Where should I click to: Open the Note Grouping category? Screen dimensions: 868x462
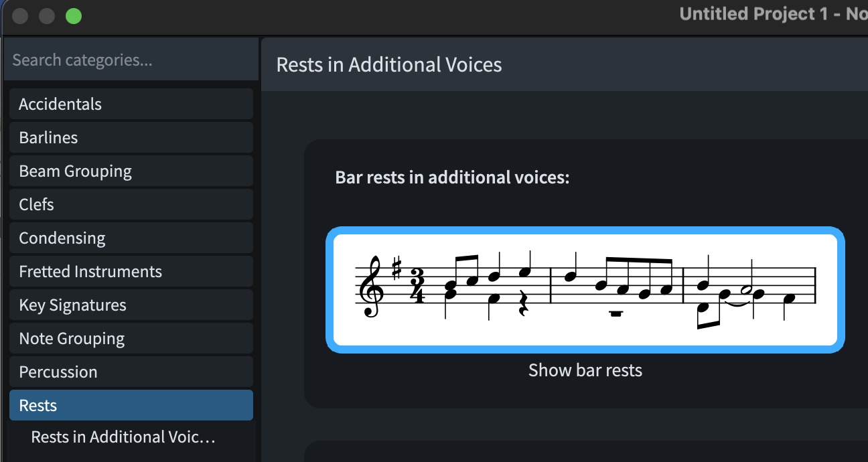(x=131, y=338)
